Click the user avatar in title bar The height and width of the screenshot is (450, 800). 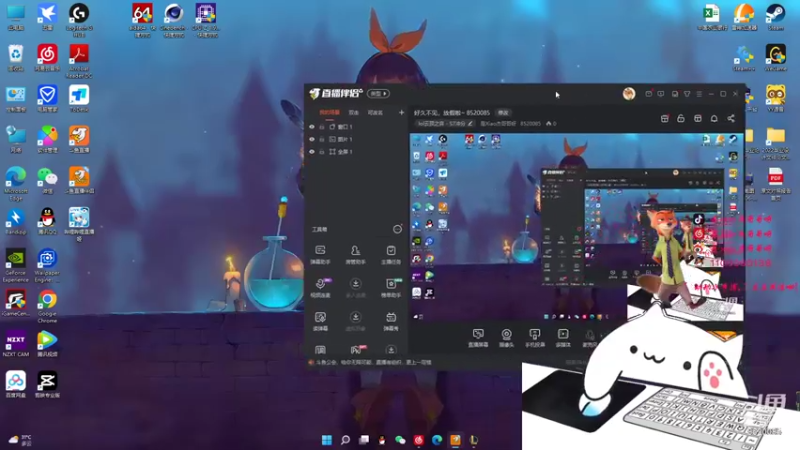tap(629, 94)
